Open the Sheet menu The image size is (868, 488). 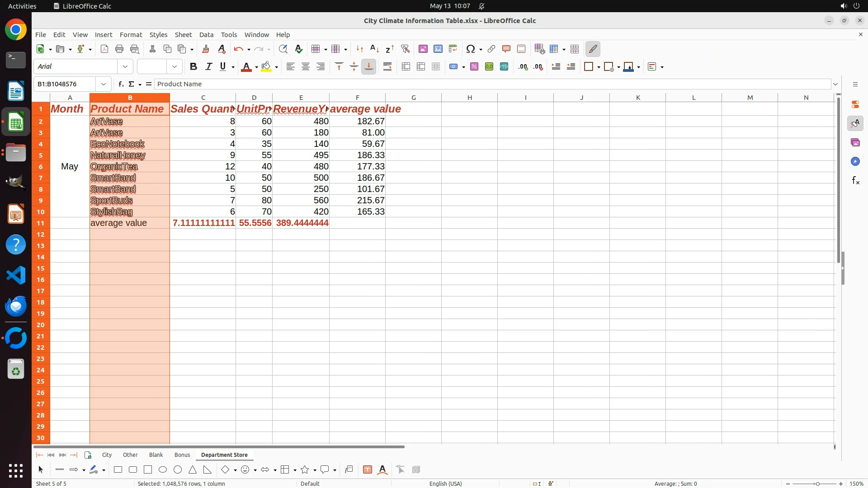(183, 35)
